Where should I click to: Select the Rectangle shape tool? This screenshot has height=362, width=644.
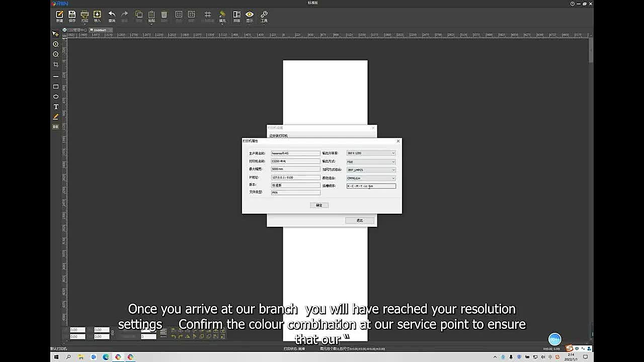tap(56, 86)
